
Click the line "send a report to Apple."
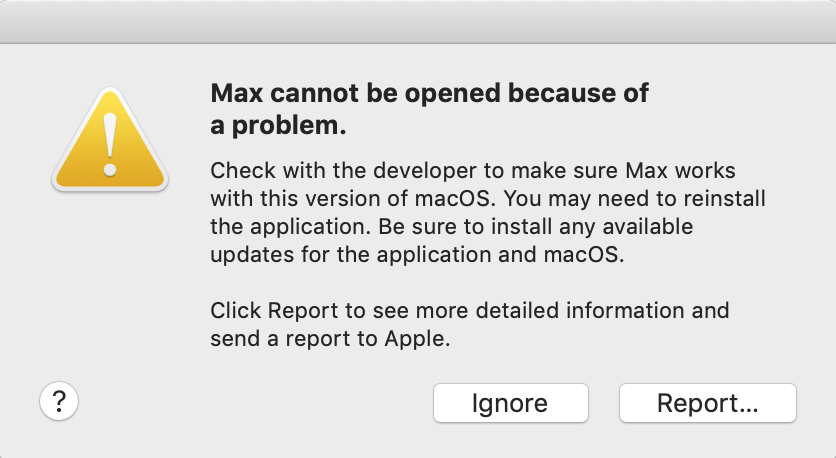330,339
